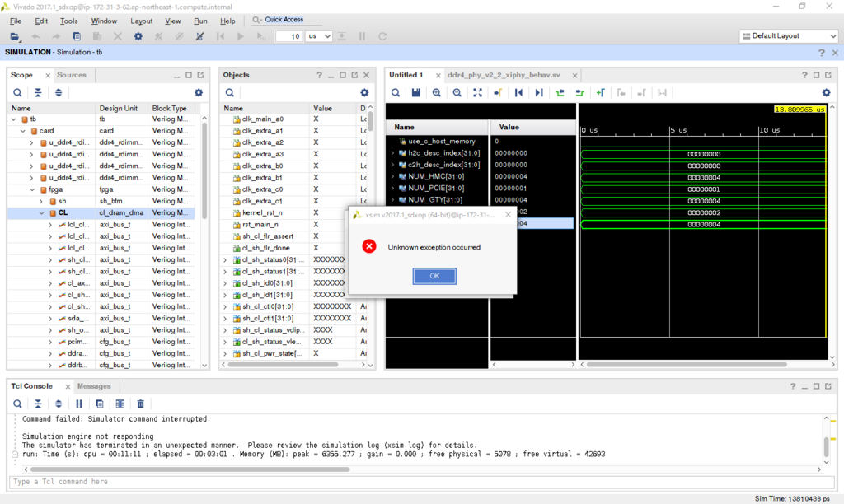
Task: Open the Tools menu
Action: pos(68,21)
